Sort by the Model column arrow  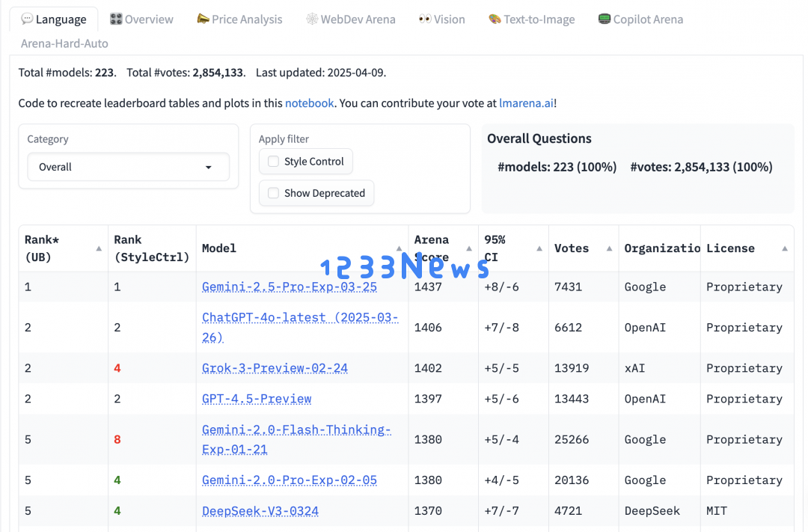(x=399, y=248)
